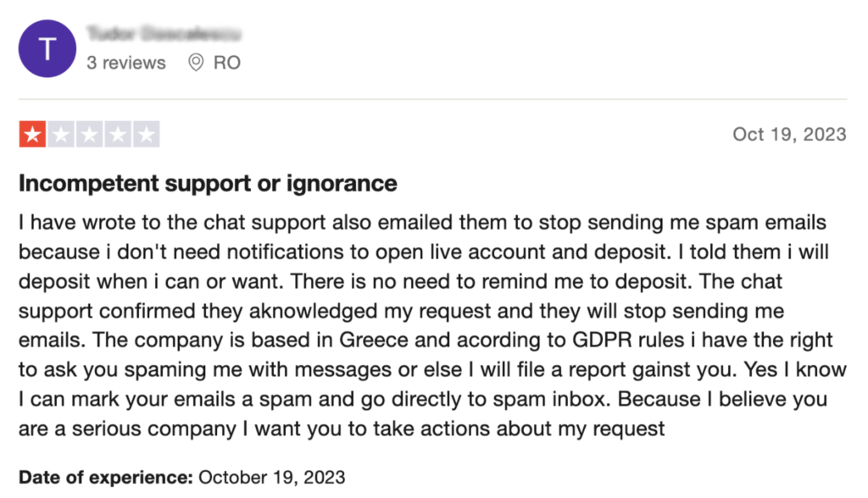868x498 pixels.
Task: Open the 'Incompetent support or ignorance' title
Action: tap(208, 183)
